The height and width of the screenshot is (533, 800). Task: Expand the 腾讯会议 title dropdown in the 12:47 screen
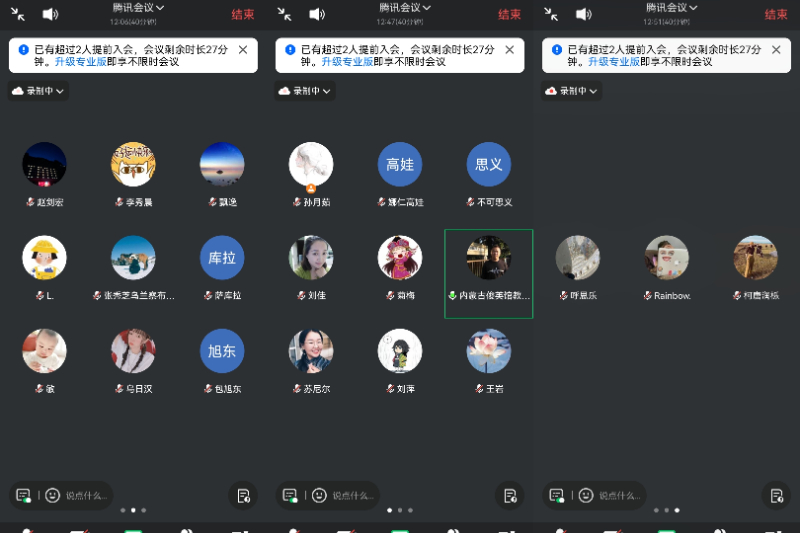coord(405,8)
